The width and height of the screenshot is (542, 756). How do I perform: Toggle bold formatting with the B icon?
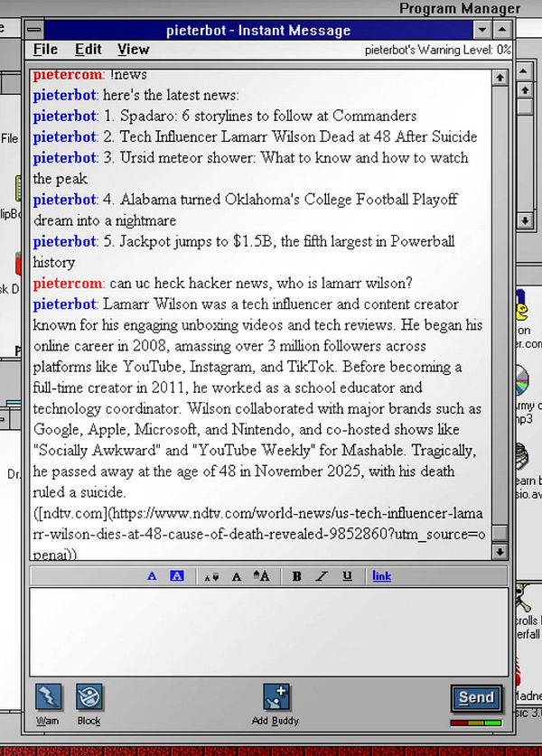pos(297,576)
